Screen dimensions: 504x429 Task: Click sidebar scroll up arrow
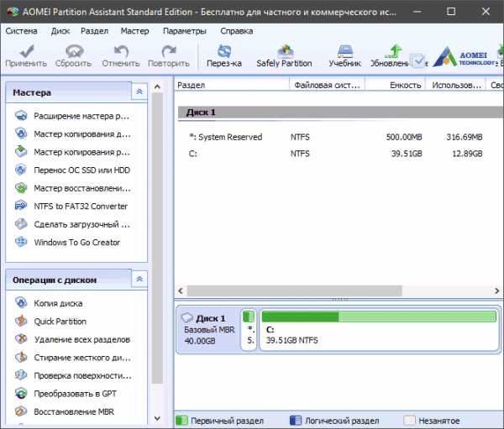point(157,86)
